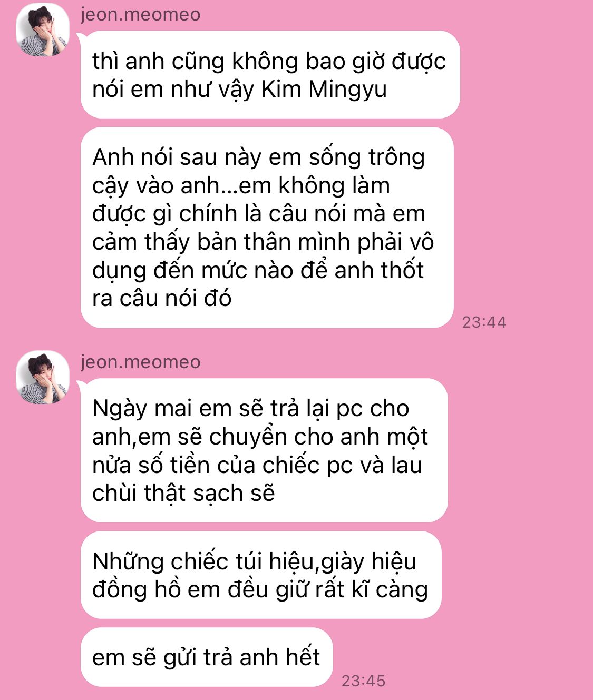The height and width of the screenshot is (700, 593).
Task: Click the 23:44 timestamp
Action: (484, 322)
